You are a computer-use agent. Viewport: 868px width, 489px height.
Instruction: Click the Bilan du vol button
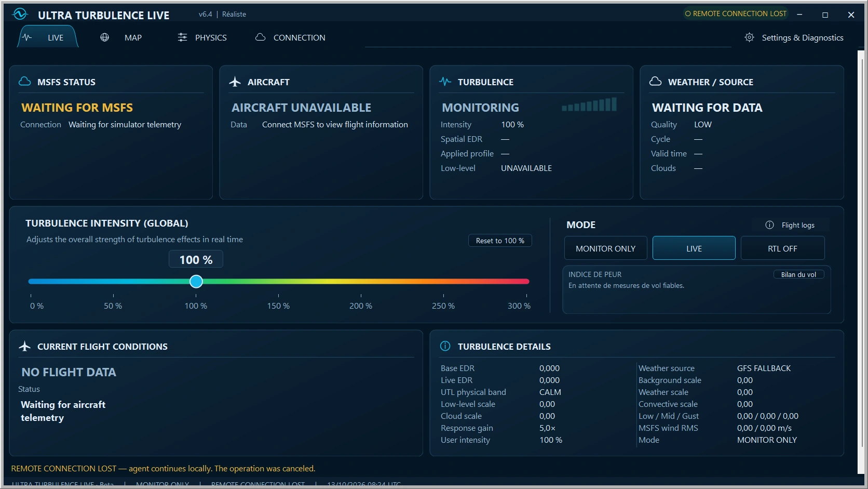(798, 274)
